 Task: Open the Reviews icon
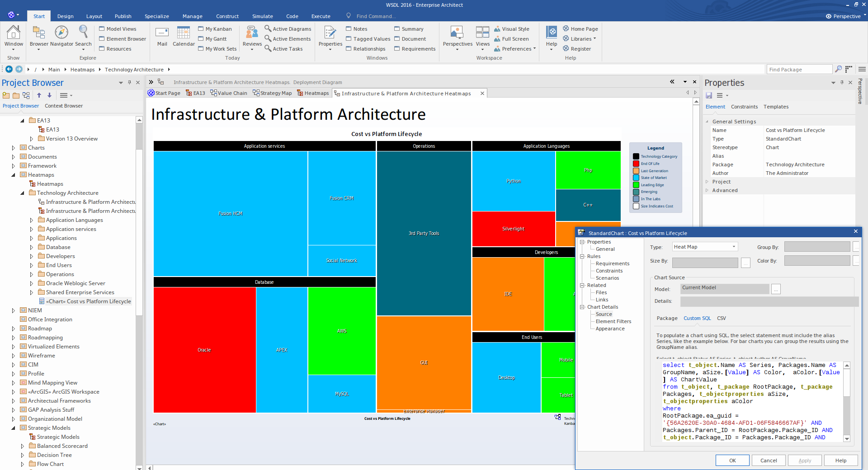pyautogui.click(x=252, y=33)
